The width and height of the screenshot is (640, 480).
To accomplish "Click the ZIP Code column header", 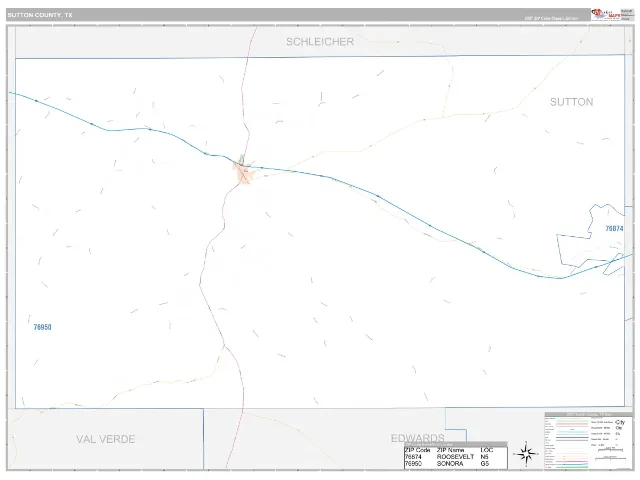I will (x=418, y=450).
